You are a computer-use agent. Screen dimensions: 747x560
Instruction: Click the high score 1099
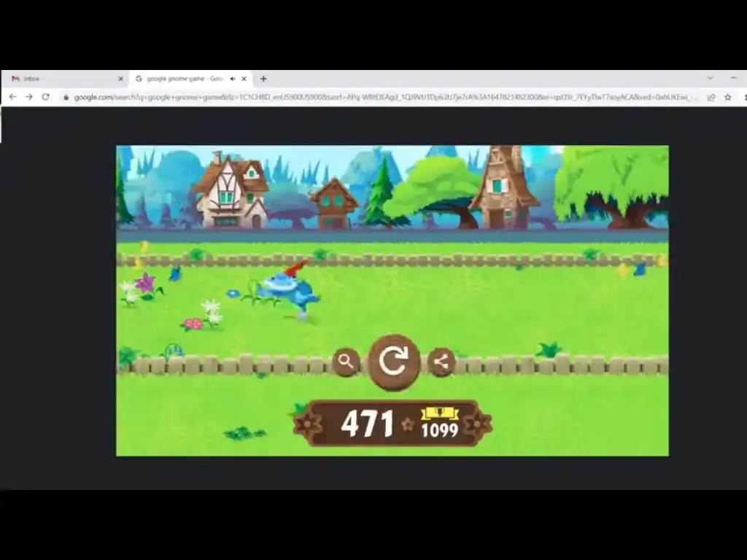pos(439,430)
